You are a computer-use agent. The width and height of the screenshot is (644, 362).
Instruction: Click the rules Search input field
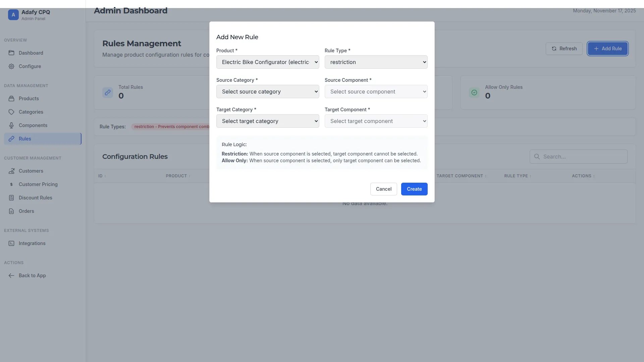[x=584, y=157]
